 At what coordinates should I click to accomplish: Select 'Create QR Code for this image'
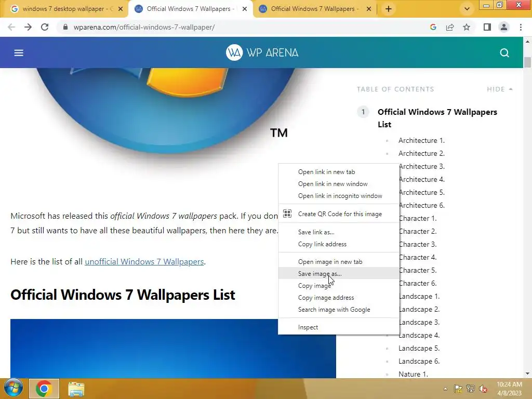coord(339,214)
